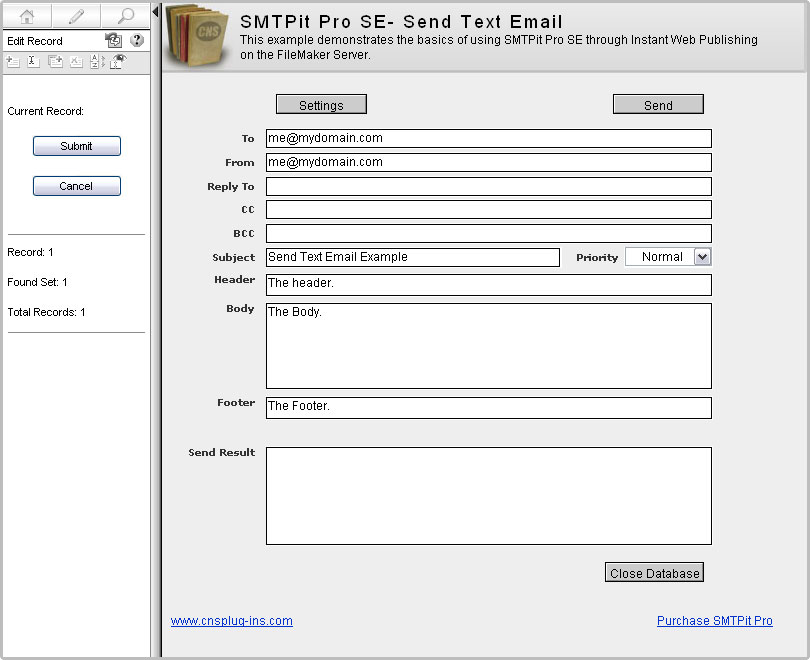Open the Settings button
The height and width of the screenshot is (660, 810).
click(321, 104)
